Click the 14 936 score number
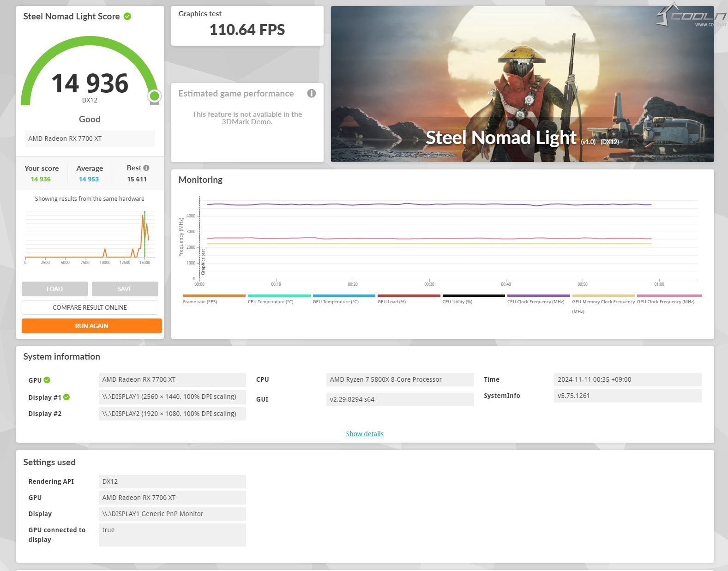 (90, 83)
